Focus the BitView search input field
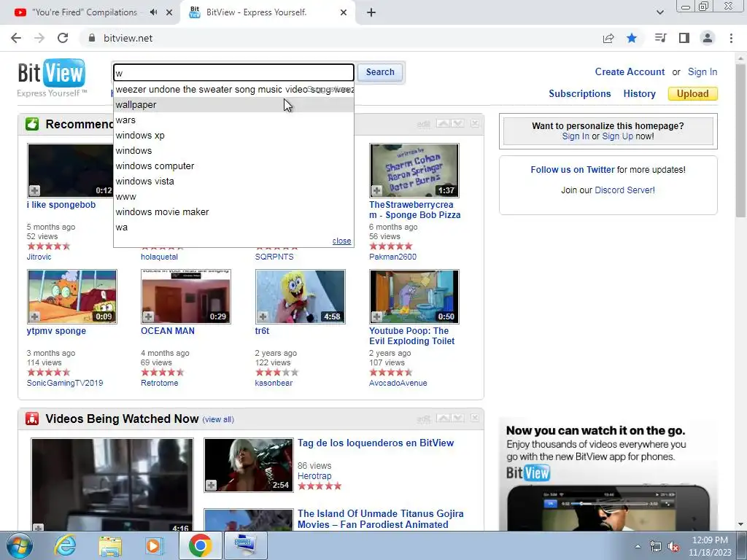The image size is (747, 560). tap(233, 73)
